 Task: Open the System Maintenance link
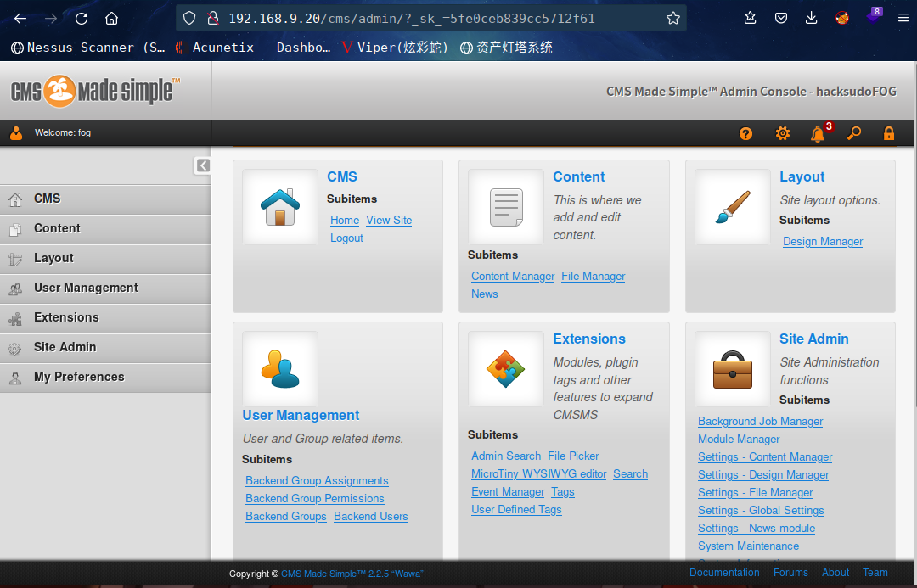click(749, 546)
